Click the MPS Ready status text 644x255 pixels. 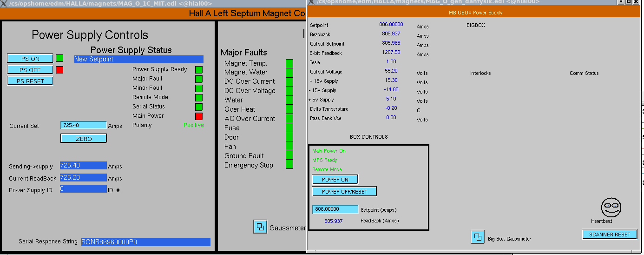tap(325, 161)
